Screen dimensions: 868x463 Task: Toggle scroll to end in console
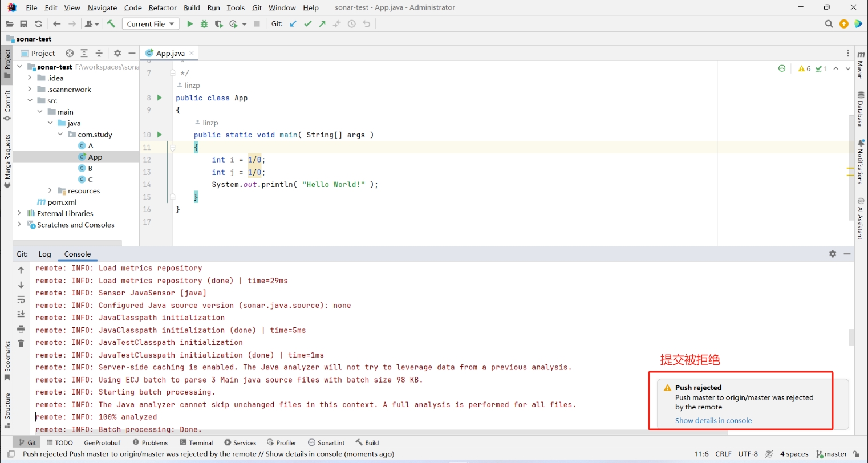(21, 314)
